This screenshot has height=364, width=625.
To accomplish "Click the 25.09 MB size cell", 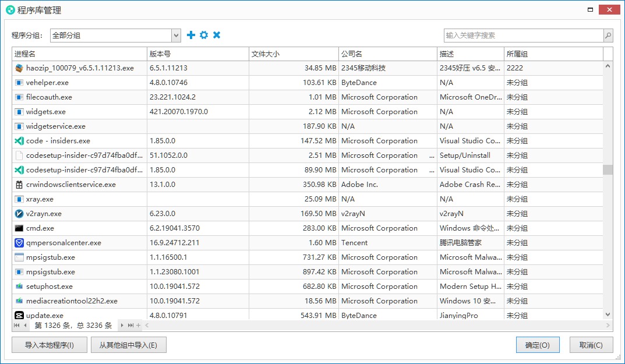I will (x=294, y=199).
